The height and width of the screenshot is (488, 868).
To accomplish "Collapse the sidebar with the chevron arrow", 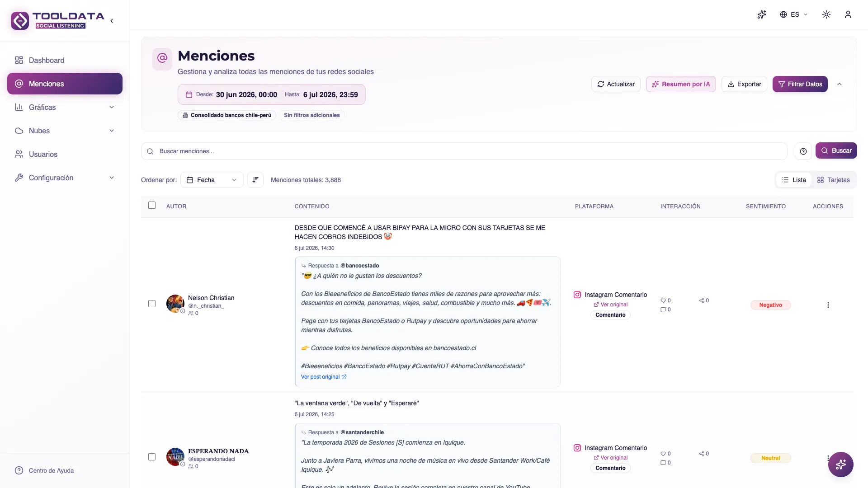I will pos(112,21).
